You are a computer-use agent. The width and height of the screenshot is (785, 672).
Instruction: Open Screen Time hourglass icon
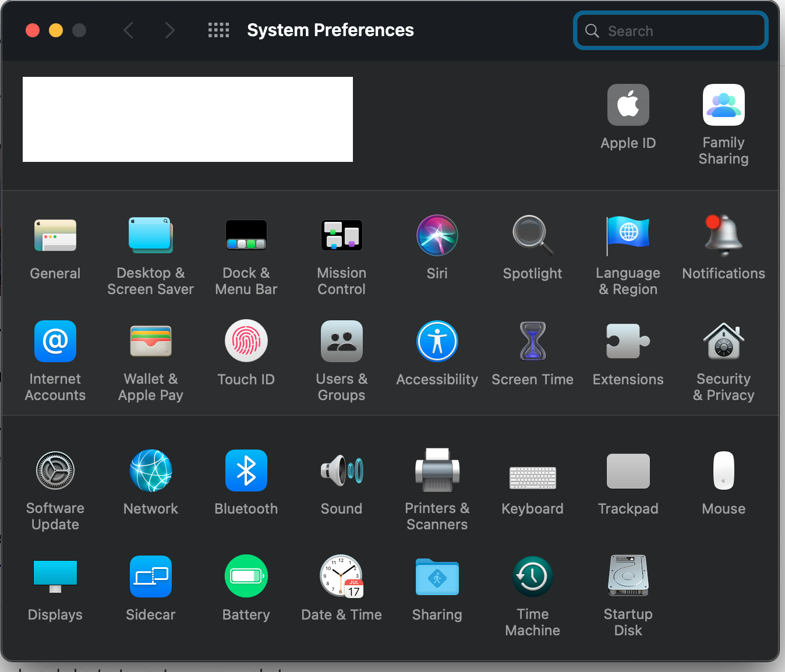point(533,341)
